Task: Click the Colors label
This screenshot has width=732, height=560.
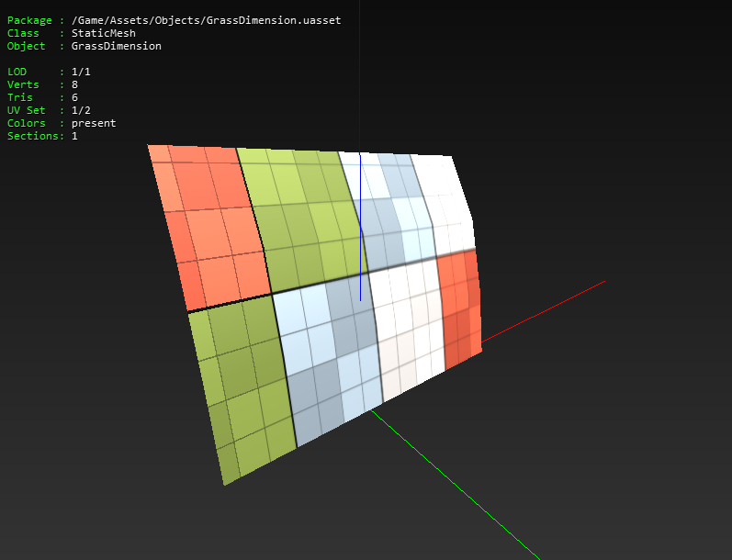Action: click(26, 123)
